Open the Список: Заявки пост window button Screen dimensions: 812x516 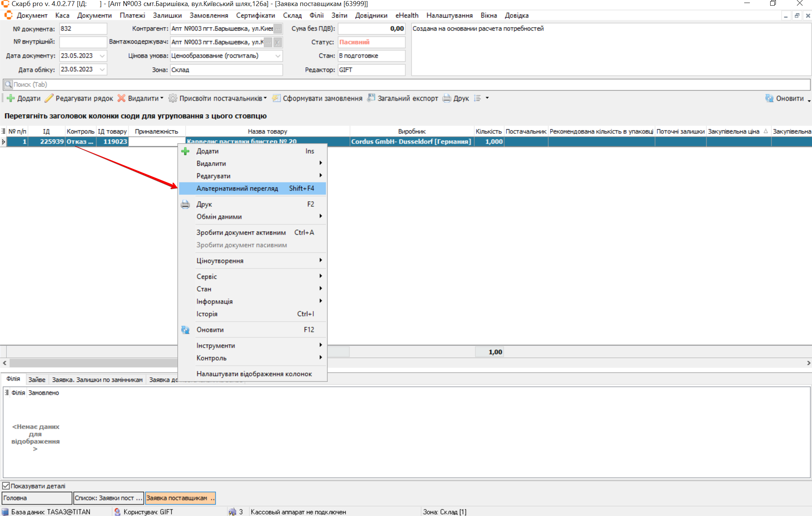tap(108, 498)
